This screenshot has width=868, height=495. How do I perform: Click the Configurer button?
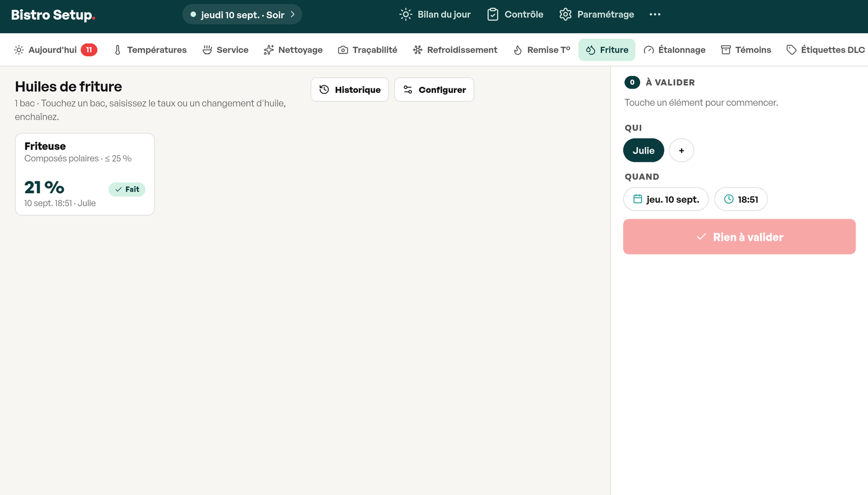click(x=434, y=90)
